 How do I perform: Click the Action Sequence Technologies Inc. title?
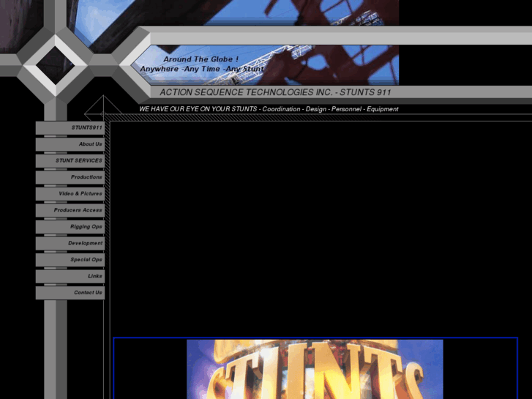[x=275, y=92]
